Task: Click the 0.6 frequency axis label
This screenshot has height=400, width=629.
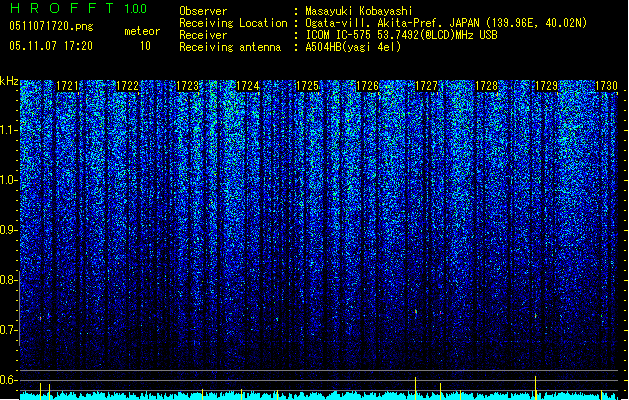Action: 9,380
